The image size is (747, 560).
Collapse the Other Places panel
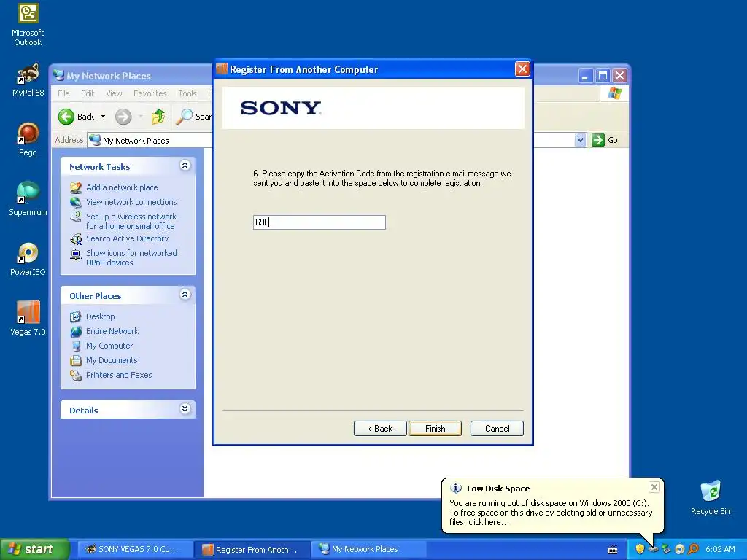pyautogui.click(x=185, y=295)
